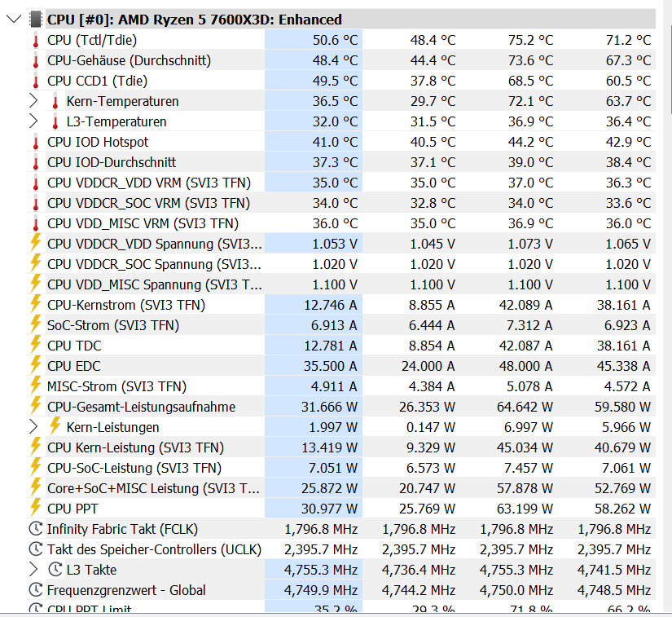Click current value 50.6 °C
The image size is (672, 617).
click(x=335, y=40)
